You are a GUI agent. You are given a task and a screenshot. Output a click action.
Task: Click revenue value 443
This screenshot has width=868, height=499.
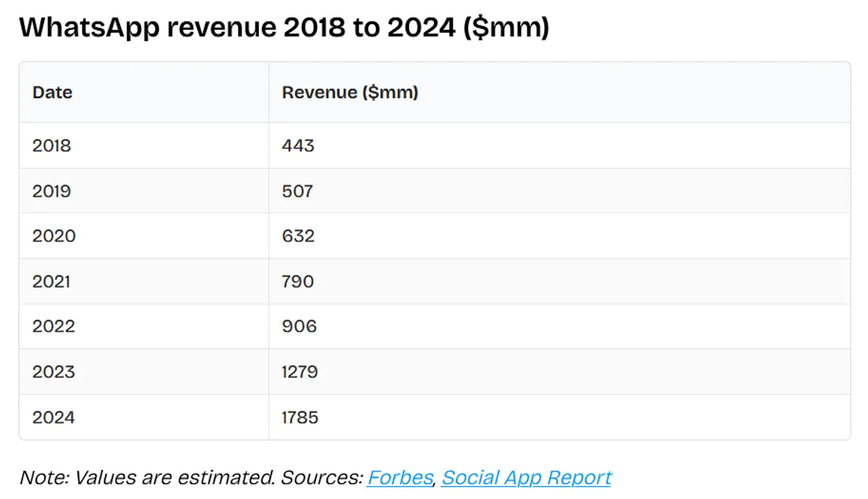point(298,145)
